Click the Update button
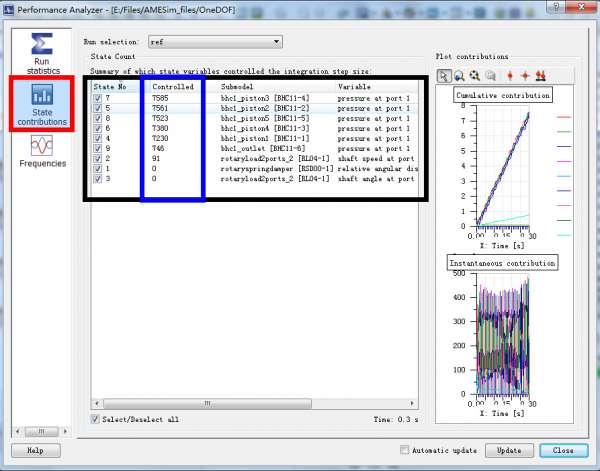Screen dimensions: 600x471 click(510, 450)
